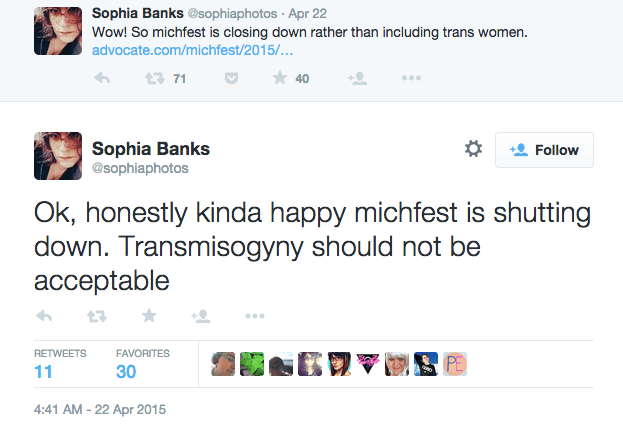Open the main tweet's Sophia Banks avatar
This screenshot has width=623, height=447.
coord(58,157)
